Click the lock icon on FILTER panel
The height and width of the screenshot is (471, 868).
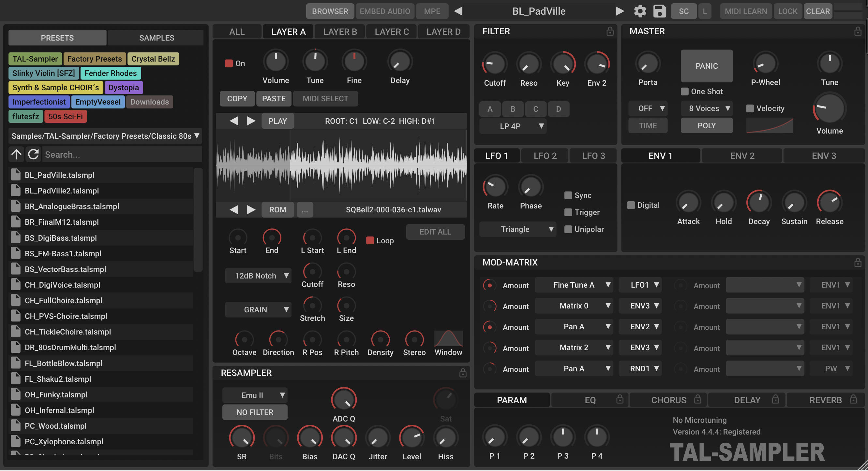[609, 32]
